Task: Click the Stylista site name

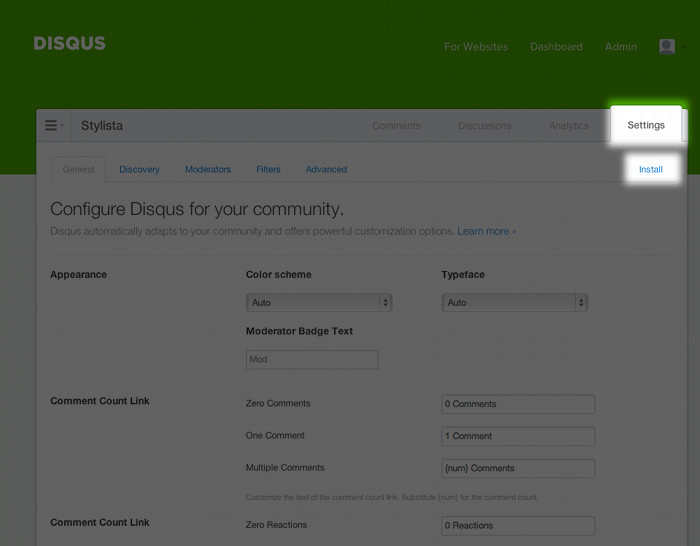Action: 102,126
